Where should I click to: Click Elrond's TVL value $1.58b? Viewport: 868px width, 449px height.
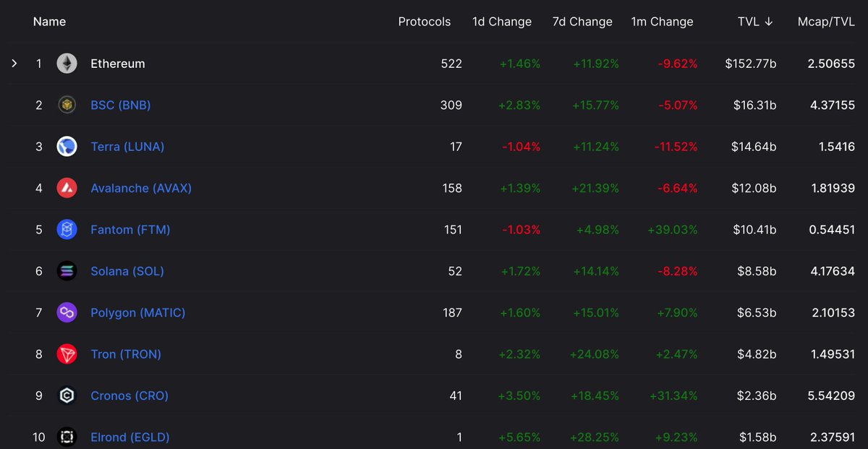[758, 437]
